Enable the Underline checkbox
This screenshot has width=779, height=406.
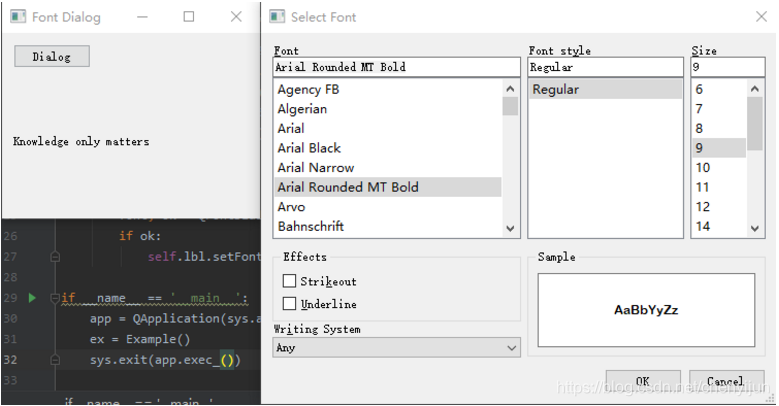coord(289,304)
